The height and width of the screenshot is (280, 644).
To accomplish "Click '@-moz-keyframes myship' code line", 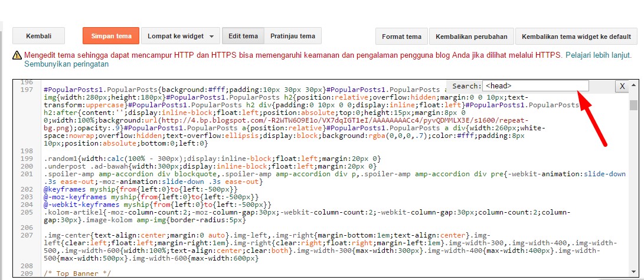I will (151, 197).
